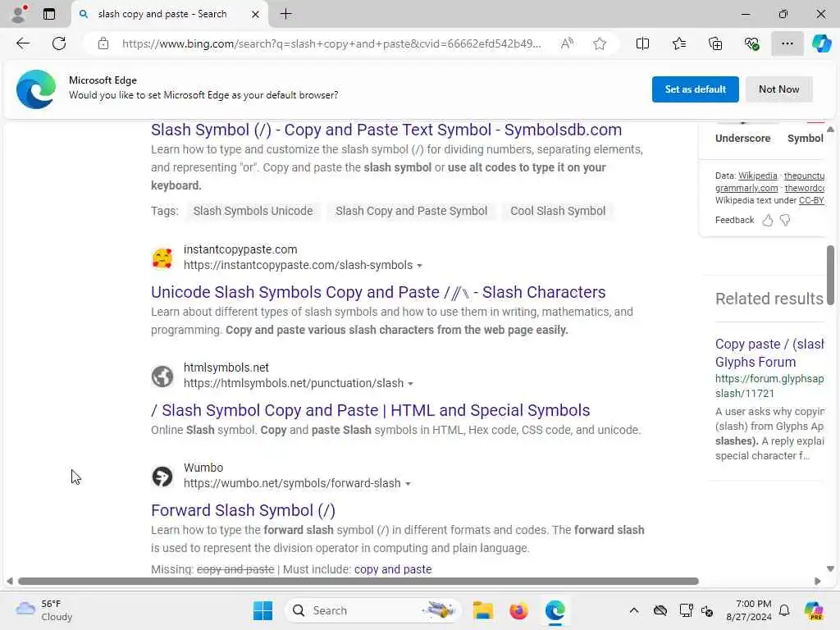This screenshot has height=630, width=840.
Task: Open Symbolsdb.com Slash Symbol result
Action: [x=386, y=130]
